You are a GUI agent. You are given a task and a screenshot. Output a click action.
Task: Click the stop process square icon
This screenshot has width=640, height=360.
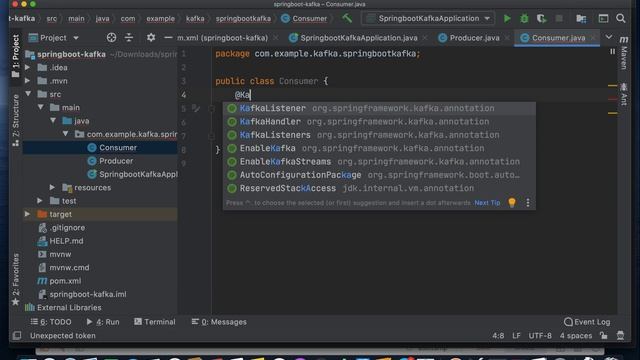click(x=559, y=18)
